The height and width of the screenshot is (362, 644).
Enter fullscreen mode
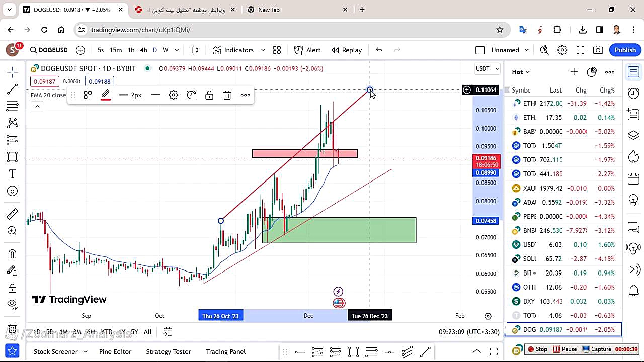(580, 50)
